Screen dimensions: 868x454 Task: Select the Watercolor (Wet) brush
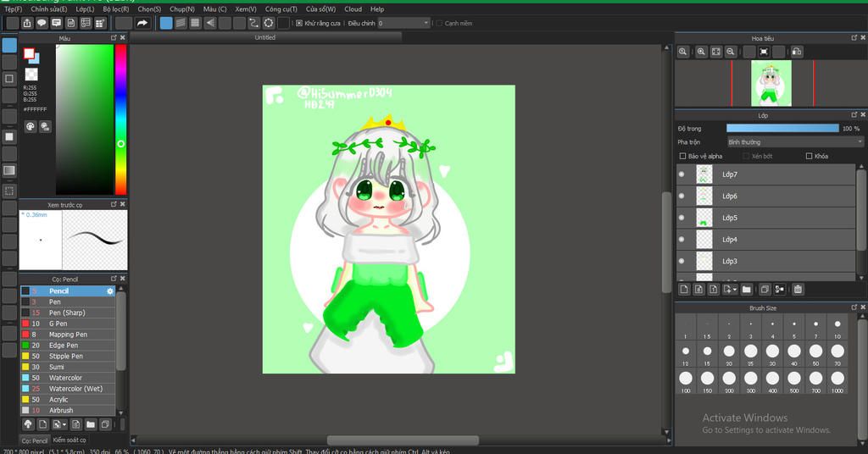pos(68,389)
